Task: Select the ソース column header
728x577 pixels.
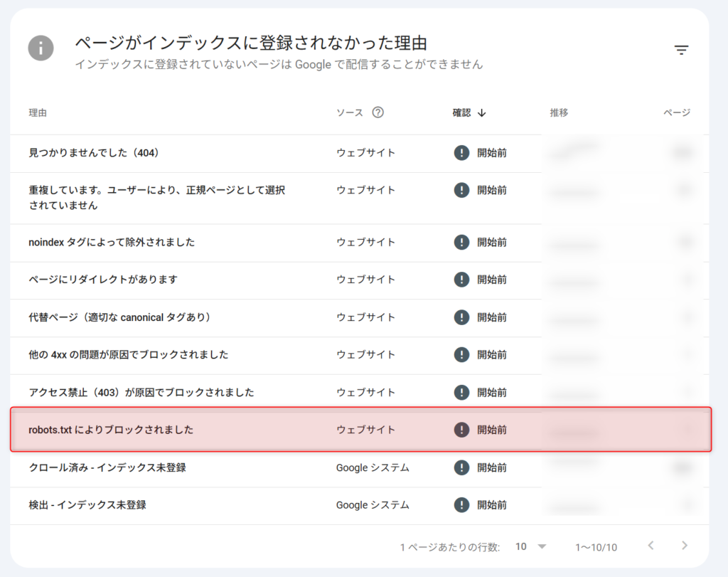Action: click(348, 112)
